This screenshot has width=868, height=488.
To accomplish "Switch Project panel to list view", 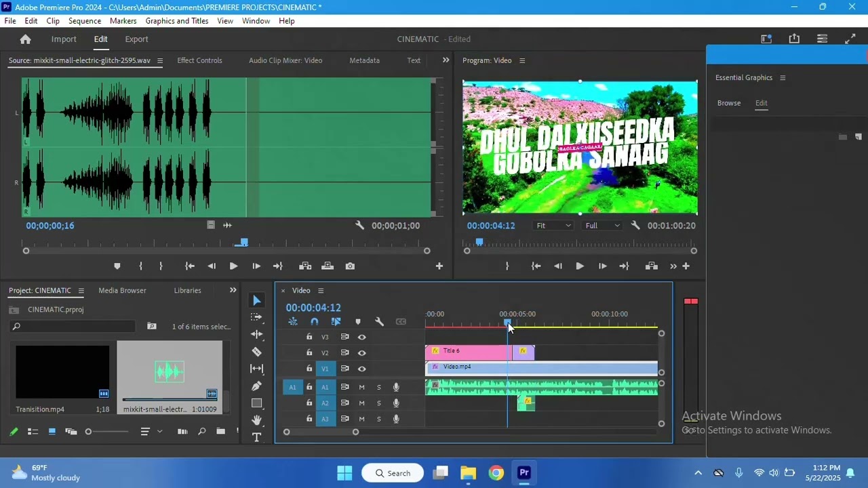I will [33, 431].
